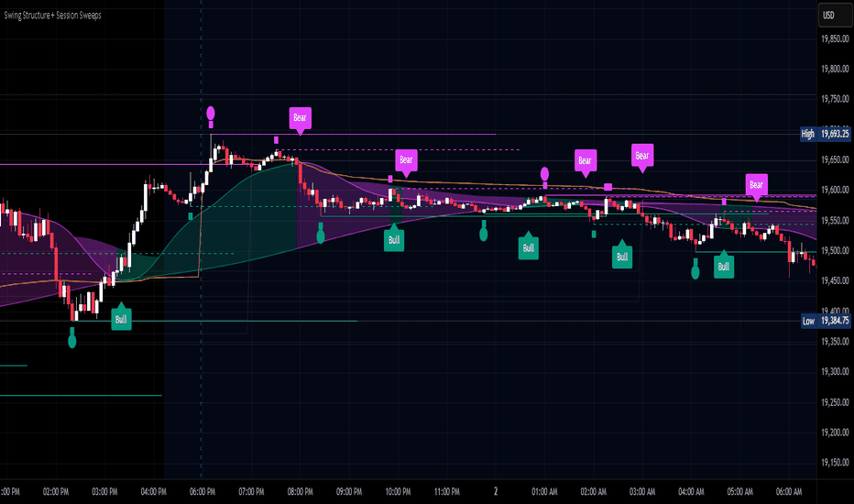Click the 01:00 AM time axis label

click(x=544, y=491)
